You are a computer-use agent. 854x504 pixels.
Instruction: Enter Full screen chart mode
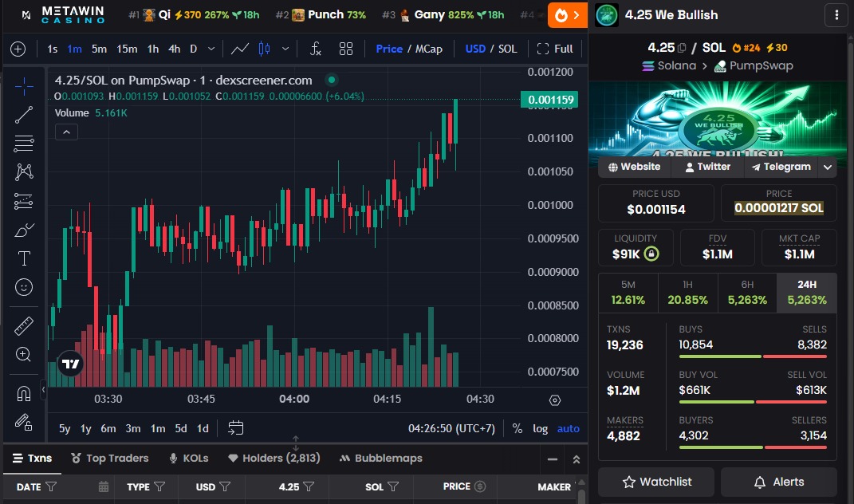(x=555, y=49)
